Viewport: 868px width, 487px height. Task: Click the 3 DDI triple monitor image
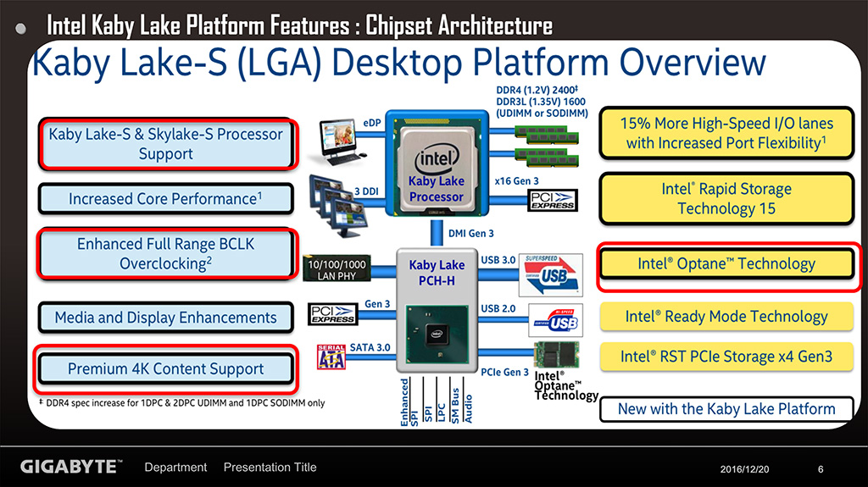tap(337, 206)
